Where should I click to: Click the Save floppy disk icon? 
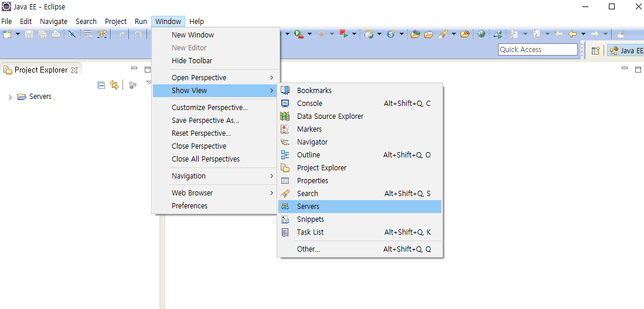click(29, 35)
